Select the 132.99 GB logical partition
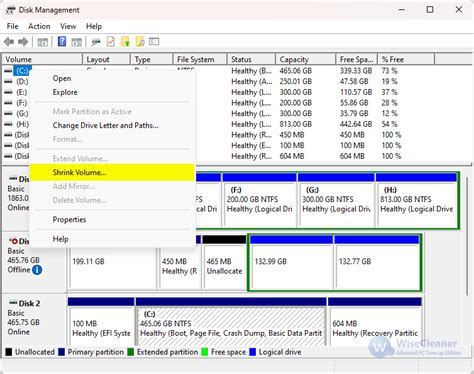474x374 pixels. click(x=291, y=262)
